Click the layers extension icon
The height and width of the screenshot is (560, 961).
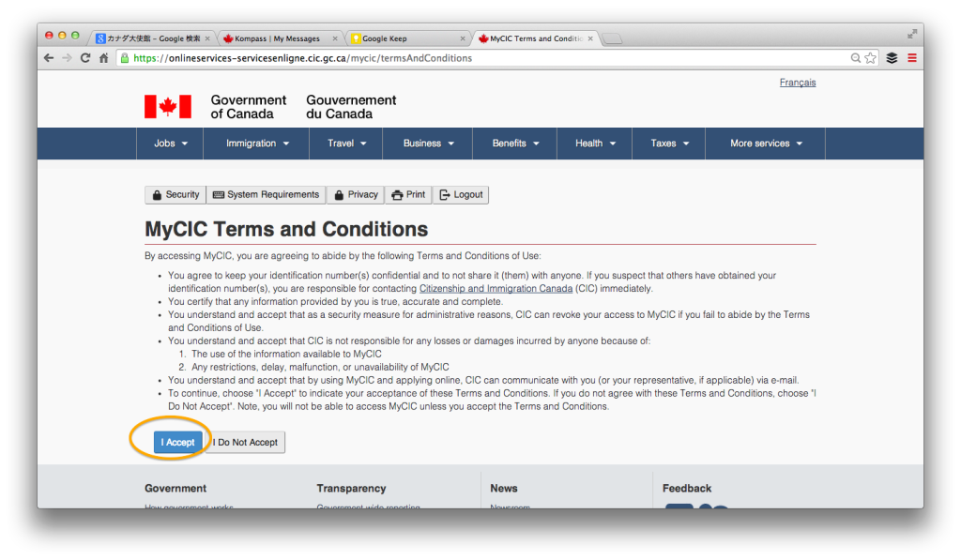(892, 58)
